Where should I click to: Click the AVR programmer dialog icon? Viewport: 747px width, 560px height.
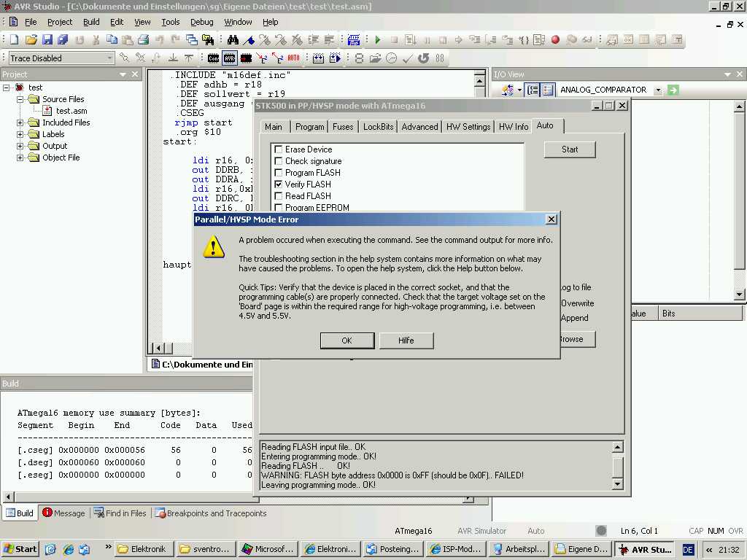click(229, 58)
